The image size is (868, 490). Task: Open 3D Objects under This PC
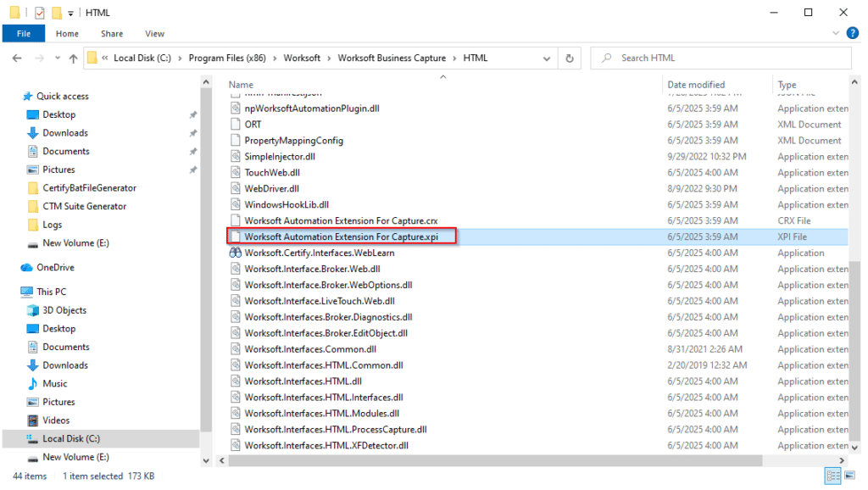(x=64, y=310)
